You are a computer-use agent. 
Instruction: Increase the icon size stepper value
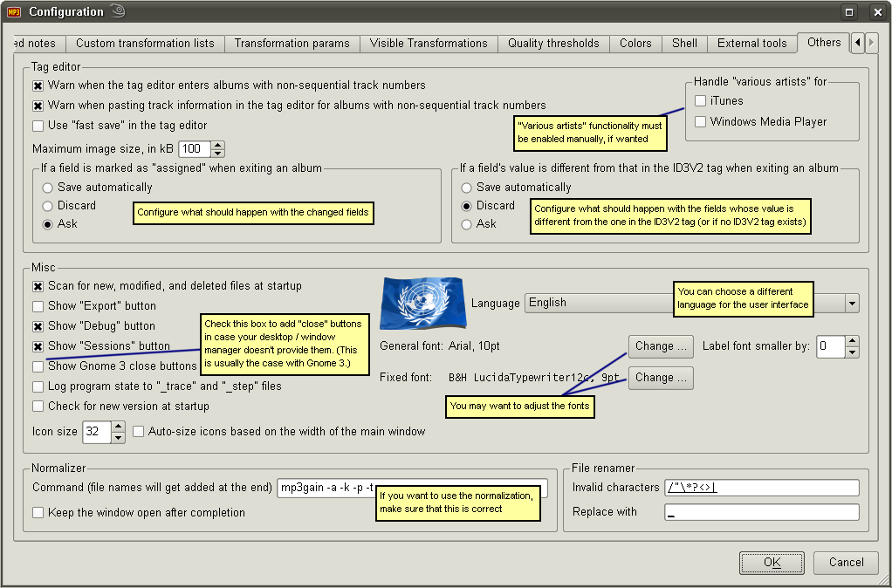[119, 427]
